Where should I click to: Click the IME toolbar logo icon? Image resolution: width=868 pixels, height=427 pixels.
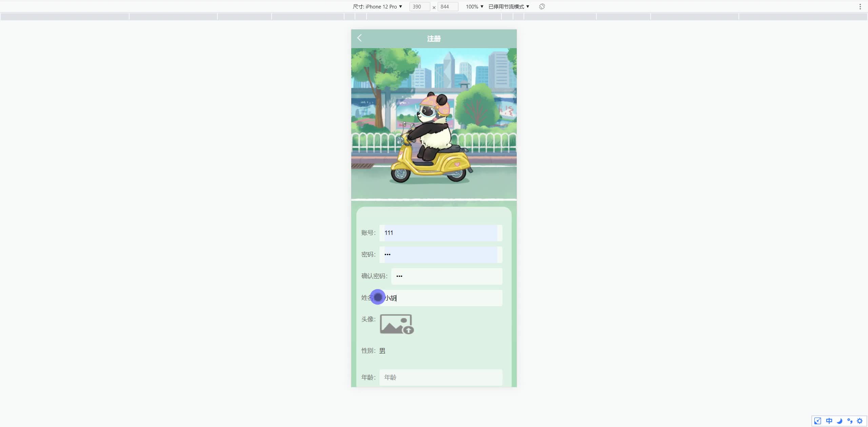(x=818, y=421)
